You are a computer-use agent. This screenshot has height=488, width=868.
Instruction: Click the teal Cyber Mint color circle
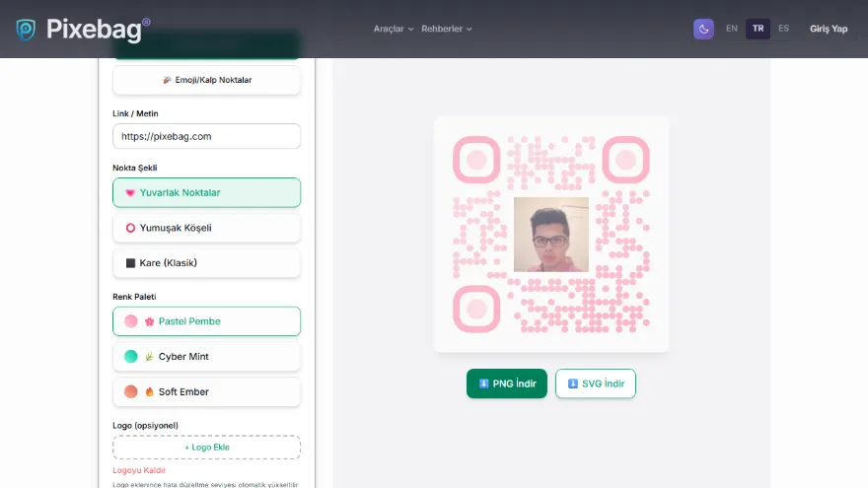(x=130, y=356)
